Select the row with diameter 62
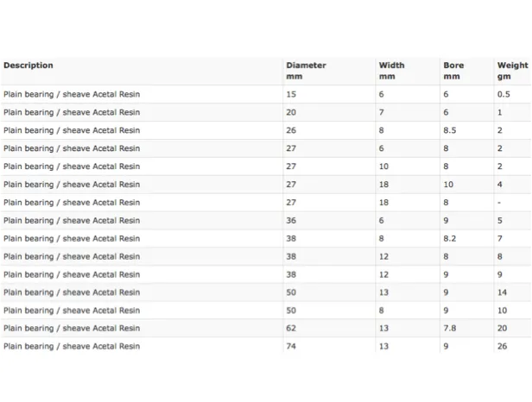This screenshot has height=402, width=532. coord(266,328)
